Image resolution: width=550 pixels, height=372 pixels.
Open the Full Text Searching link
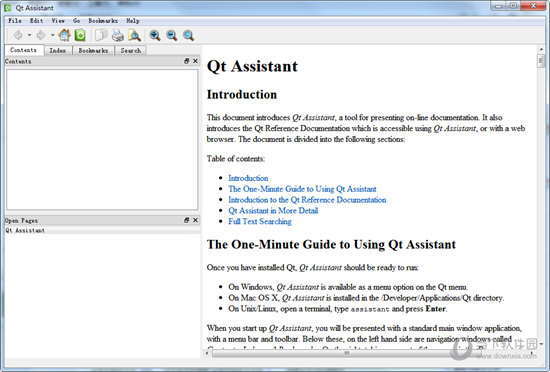pos(260,222)
